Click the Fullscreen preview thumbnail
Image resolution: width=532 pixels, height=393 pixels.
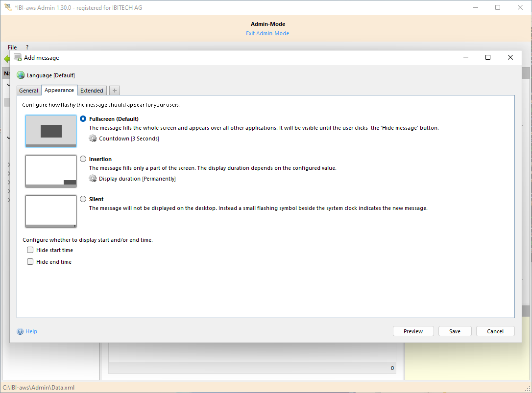51,131
